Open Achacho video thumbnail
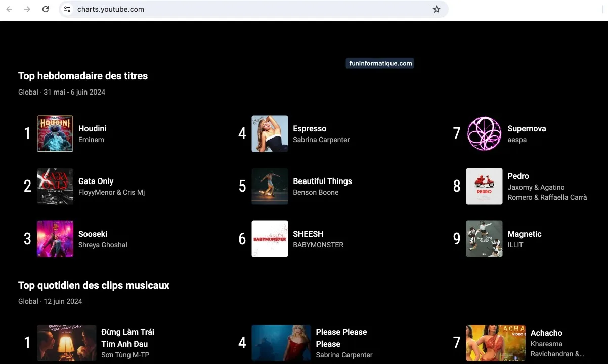The image size is (608, 364). coord(496,343)
